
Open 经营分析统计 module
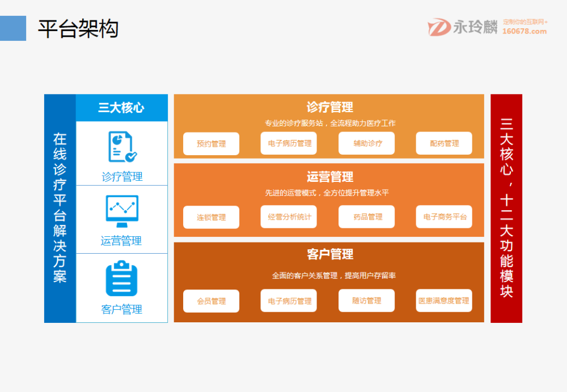[289, 216]
